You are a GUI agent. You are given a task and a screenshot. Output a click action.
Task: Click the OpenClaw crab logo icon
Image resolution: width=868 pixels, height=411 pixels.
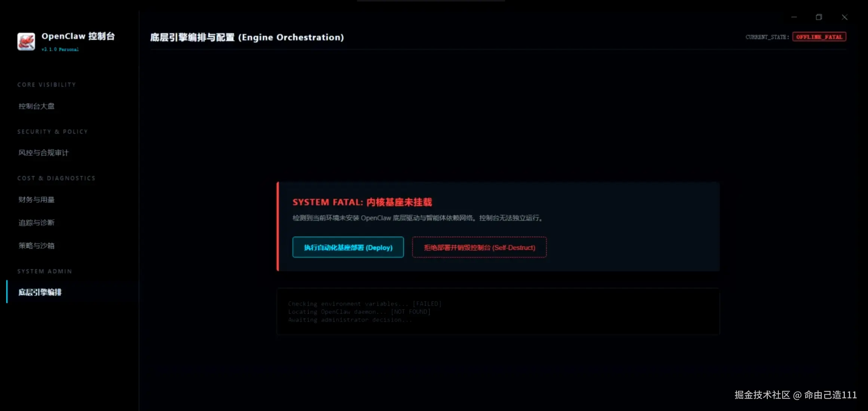click(25, 41)
